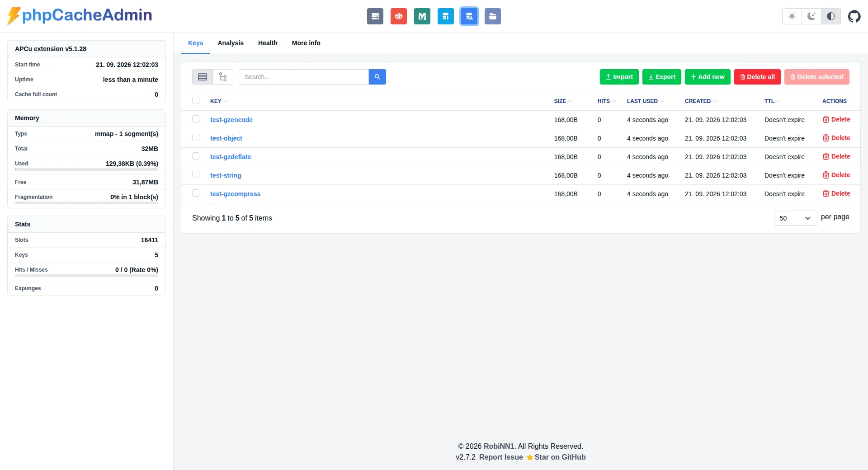The height and width of the screenshot is (470, 868).
Task: Switch to the Memcached dashboard icon
Action: 422,16
